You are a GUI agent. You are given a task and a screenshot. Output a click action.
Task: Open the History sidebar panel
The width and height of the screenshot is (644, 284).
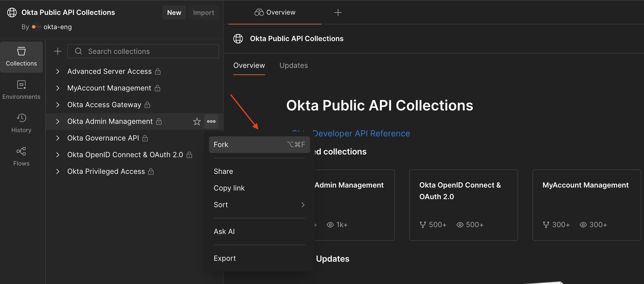click(x=21, y=123)
